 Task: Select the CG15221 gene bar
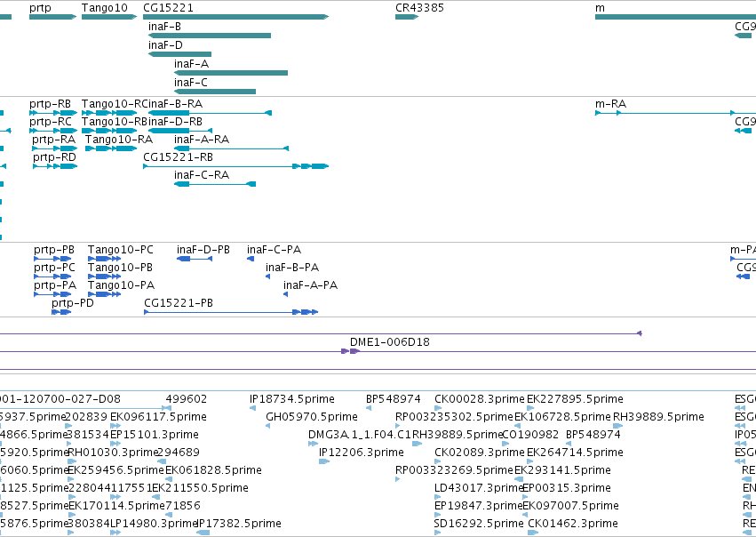[x=235, y=17]
